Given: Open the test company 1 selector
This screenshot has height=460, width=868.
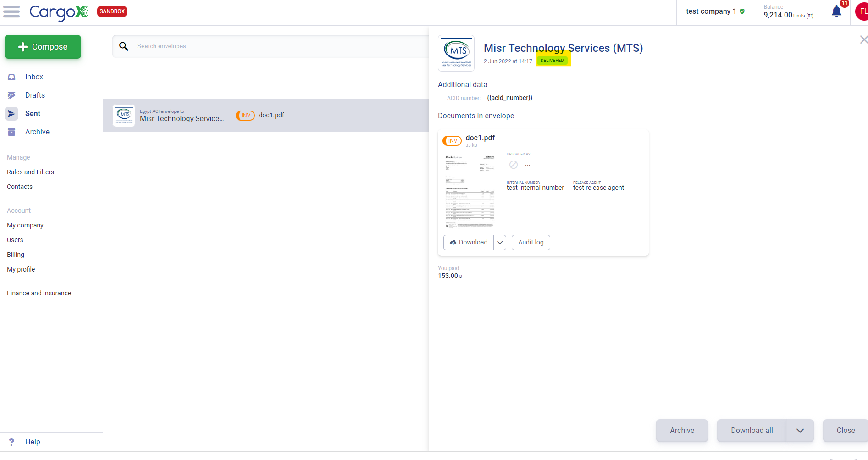Looking at the screenshot, I should [715, 11].
